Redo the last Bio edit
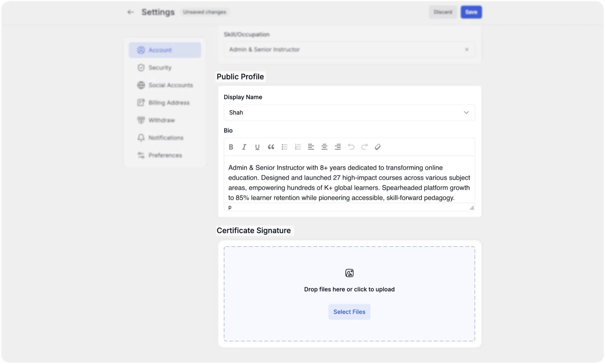605x364 pixels. pos(364,147)
